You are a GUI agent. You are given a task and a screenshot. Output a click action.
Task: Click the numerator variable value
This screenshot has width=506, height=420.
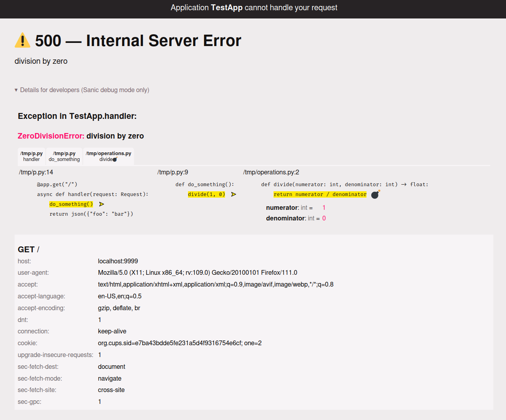click(x=324, y=208)
